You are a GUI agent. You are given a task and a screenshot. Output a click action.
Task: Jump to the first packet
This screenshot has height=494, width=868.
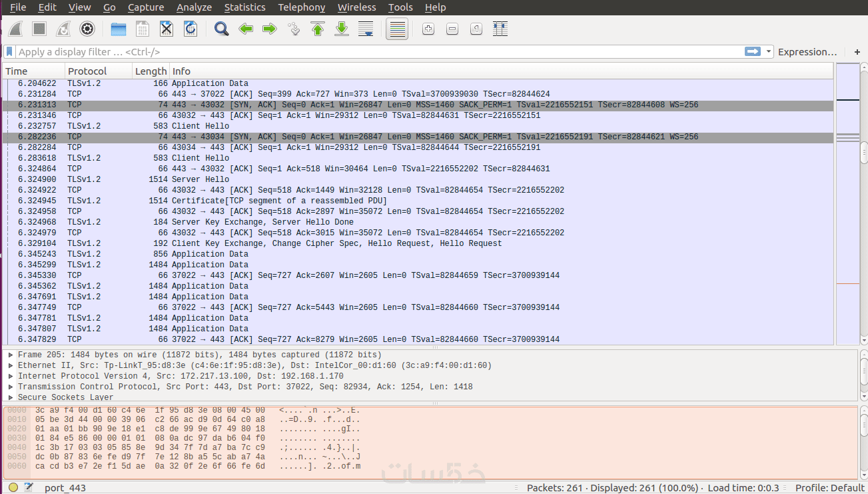pyautogui.click(x=318, y=29)
